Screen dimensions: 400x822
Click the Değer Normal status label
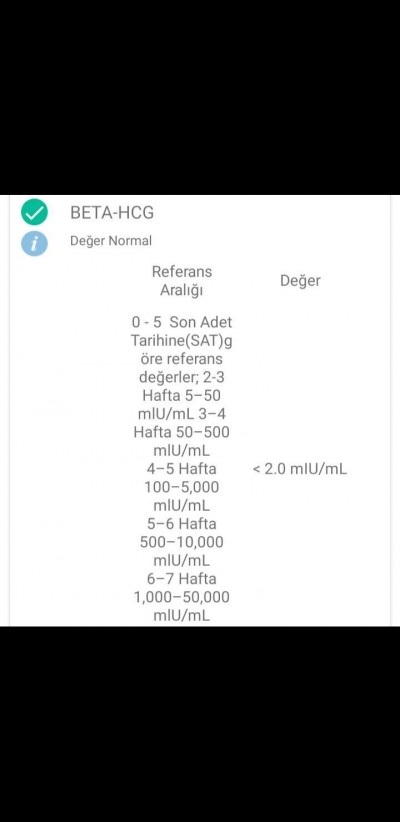click(x=111, y=241)
